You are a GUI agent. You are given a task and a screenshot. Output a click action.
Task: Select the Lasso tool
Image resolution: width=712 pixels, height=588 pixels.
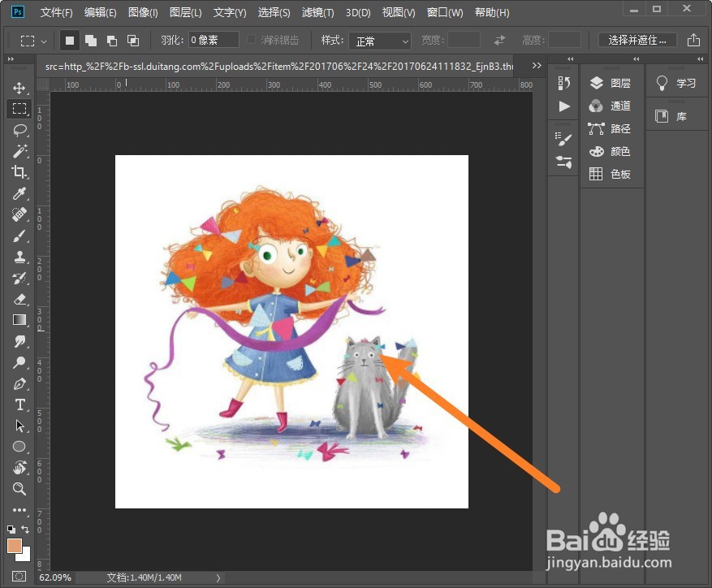point(19,130)
